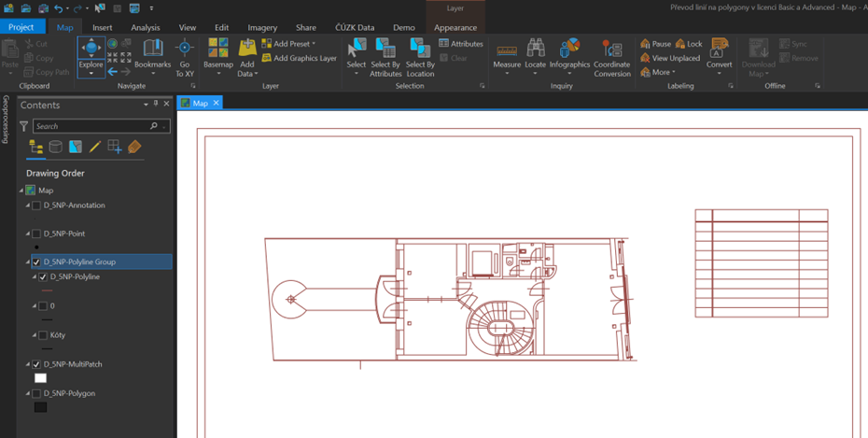Collapse the D_SNP-Polyline Group expander

pyautogui.click(x=28, y=261)
